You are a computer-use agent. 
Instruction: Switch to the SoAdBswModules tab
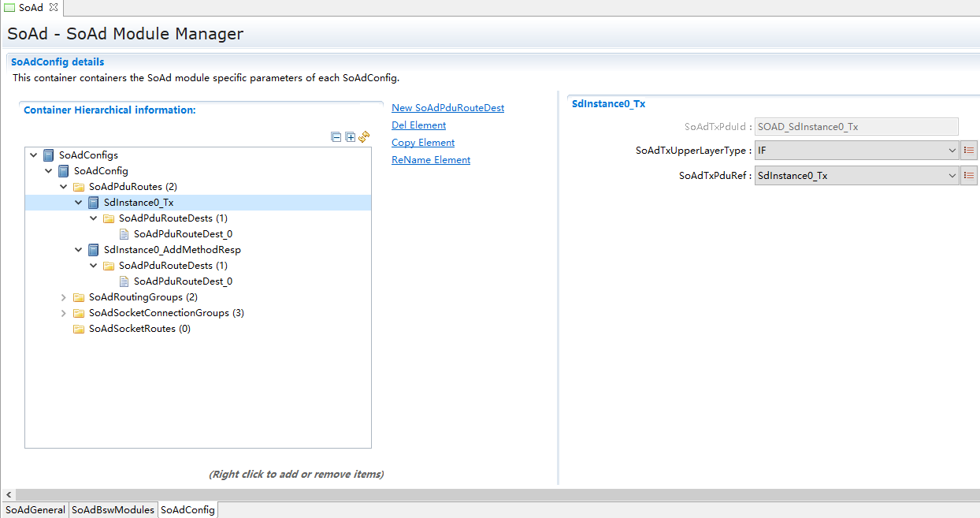tap(113, 510)
